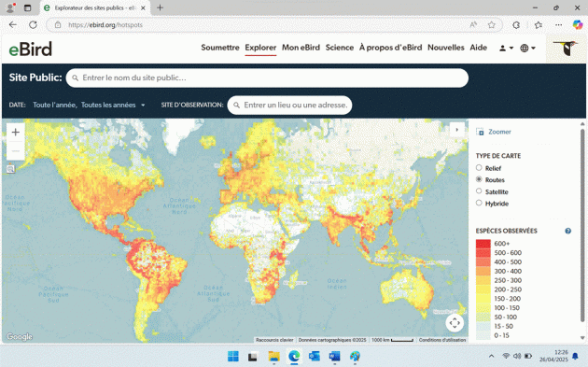Viewport: 588px width, 367px height.
Task: Expand the date range dropdown
Action: tap(89, 106)
